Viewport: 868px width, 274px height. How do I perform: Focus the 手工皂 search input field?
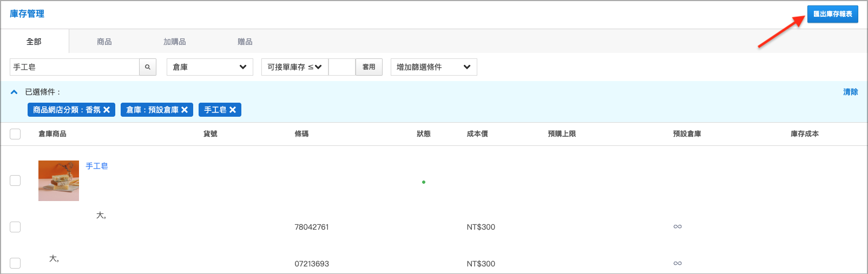pos(75,67)
